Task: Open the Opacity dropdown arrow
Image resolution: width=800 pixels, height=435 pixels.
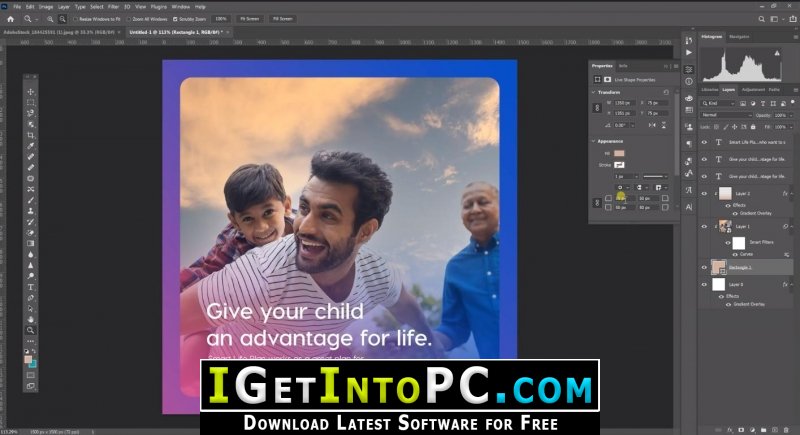Action: [x=791, y=115]
